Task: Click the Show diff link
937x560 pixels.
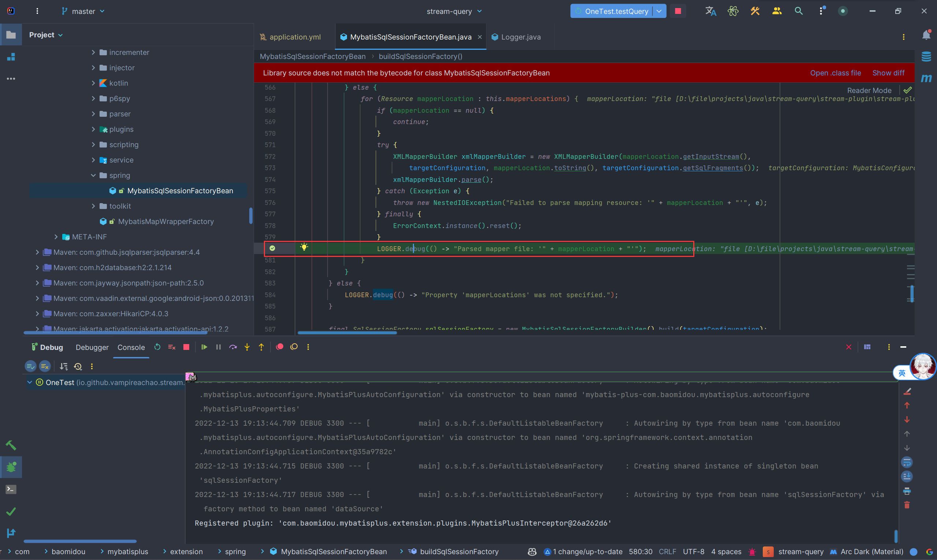Action: coord(888,73)
